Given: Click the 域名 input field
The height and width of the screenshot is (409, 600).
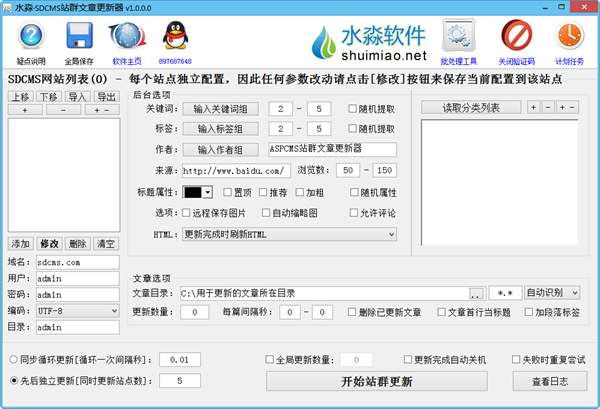Looking at the screenshot, I should point(78,262).
